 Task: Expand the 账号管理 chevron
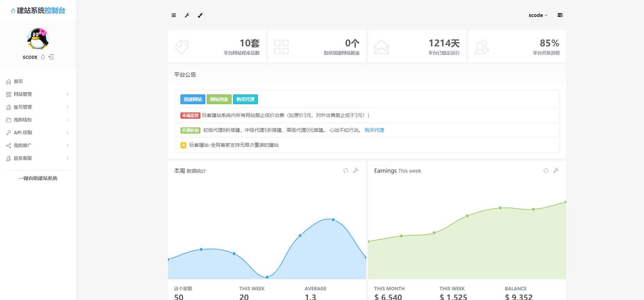67,107
